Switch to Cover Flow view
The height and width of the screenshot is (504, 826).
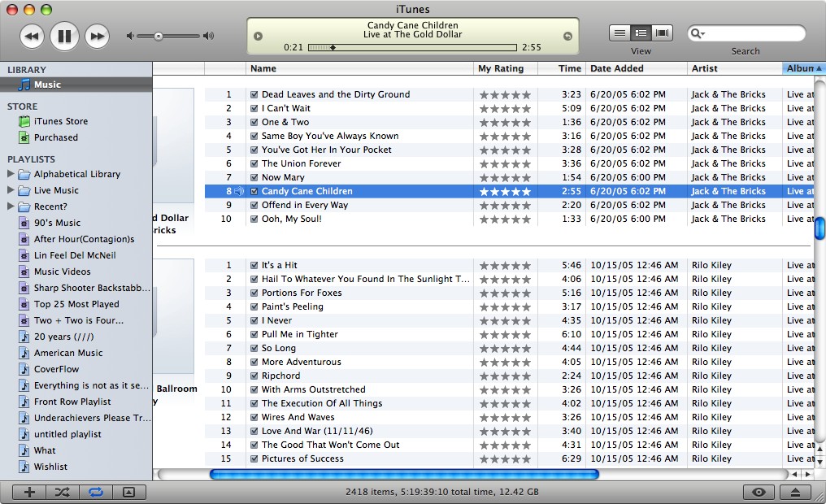pyautogui.click(x=662, y=33)
